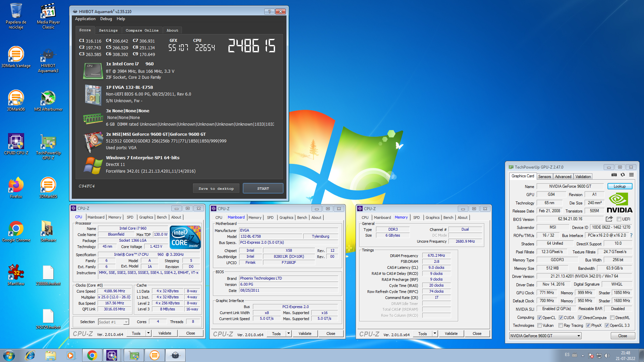Open Chrome from taskbar
Screen dimensions: 644x362
point(92,355)
